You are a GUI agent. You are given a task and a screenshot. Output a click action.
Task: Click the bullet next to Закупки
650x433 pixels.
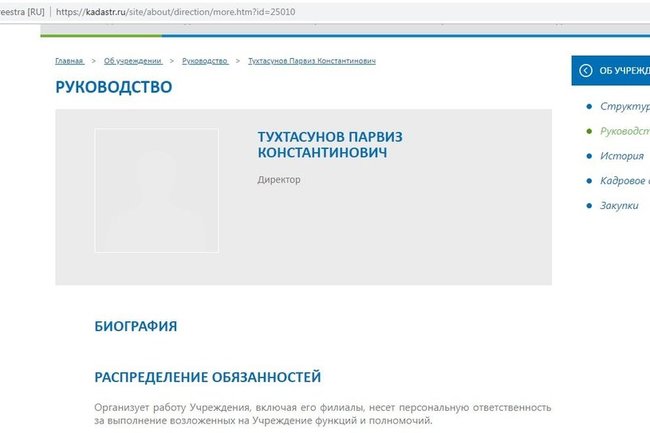click(x=587, y=206)
